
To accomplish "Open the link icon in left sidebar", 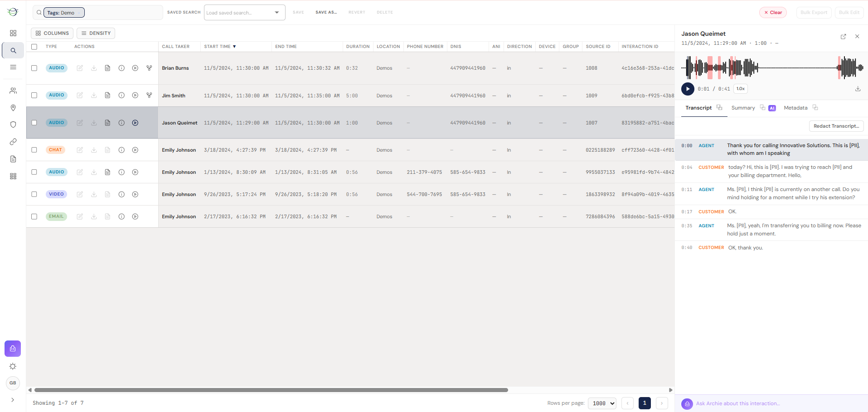I will [13, 142].
